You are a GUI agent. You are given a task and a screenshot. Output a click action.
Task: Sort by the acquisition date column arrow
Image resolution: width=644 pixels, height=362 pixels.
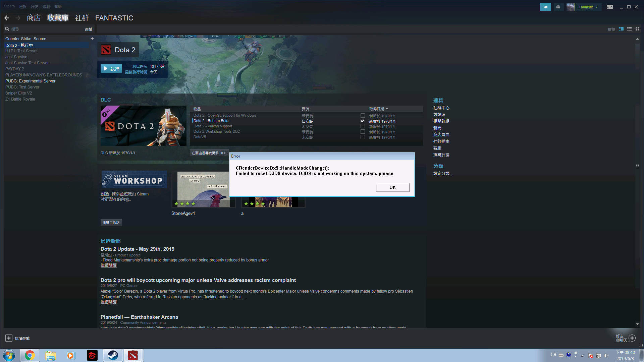(387, 109)
